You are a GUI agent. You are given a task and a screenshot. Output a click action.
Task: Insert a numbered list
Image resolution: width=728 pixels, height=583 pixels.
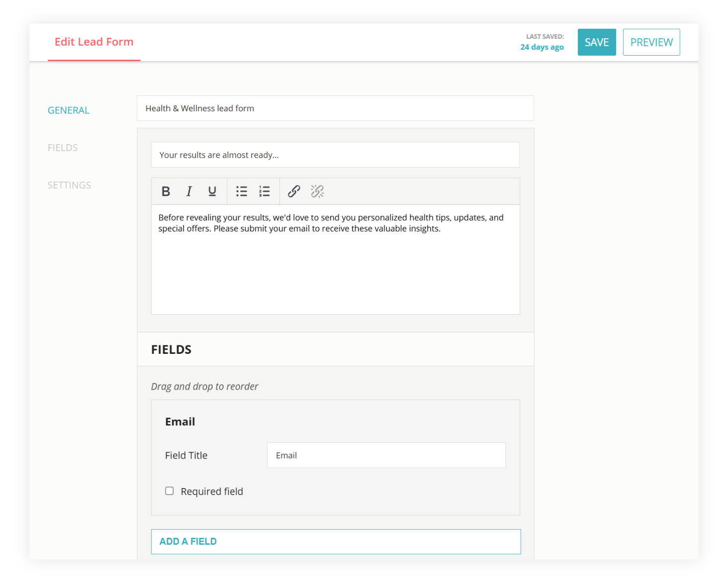pyautogui.click(x=264, y=191)
